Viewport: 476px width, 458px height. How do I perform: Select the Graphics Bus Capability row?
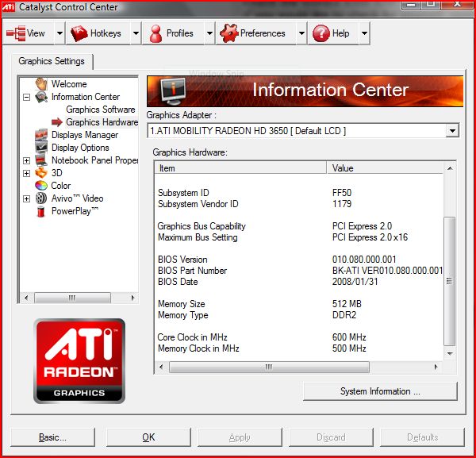(x=299, y=226)
